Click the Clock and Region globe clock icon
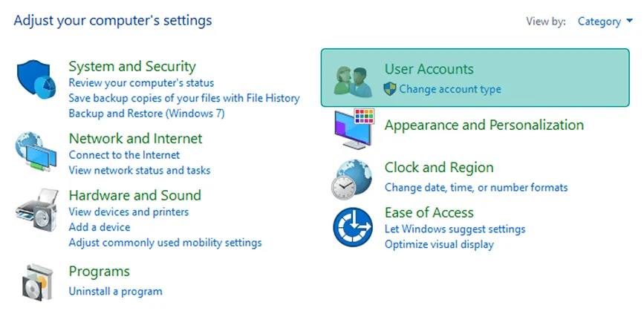The height and width of the screenshot is (334, 644). point(352,180)
